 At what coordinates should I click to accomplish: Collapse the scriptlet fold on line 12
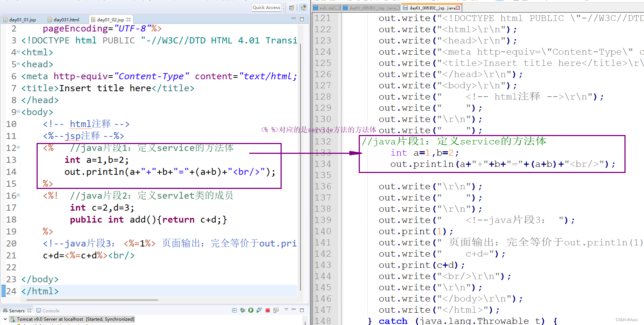click(18, 147)
